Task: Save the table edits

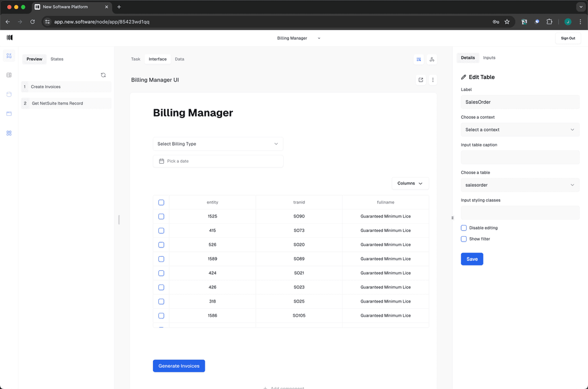Action: [x=472, y=259]
